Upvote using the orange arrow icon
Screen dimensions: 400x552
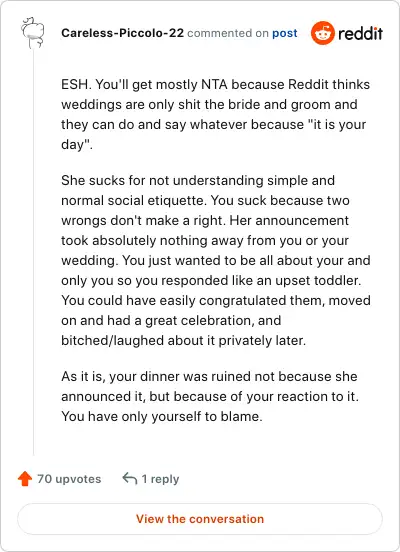pyautogui.click(x=25, y=479)
